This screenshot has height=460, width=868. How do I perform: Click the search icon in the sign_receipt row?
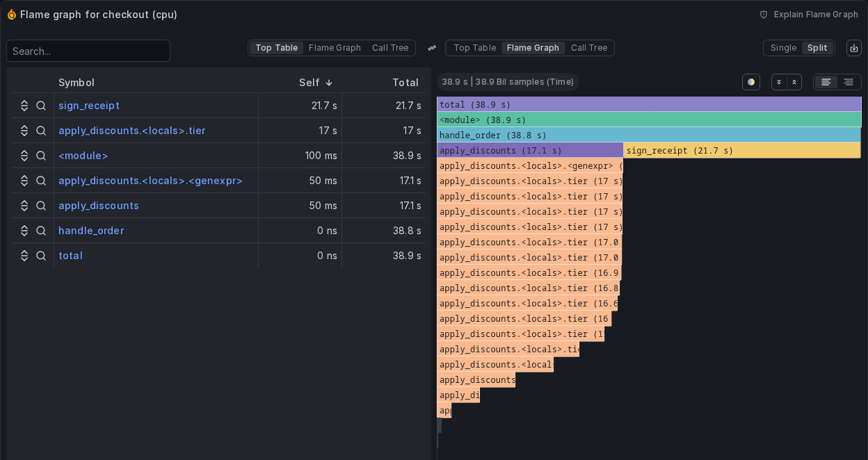tap(41, 106)
